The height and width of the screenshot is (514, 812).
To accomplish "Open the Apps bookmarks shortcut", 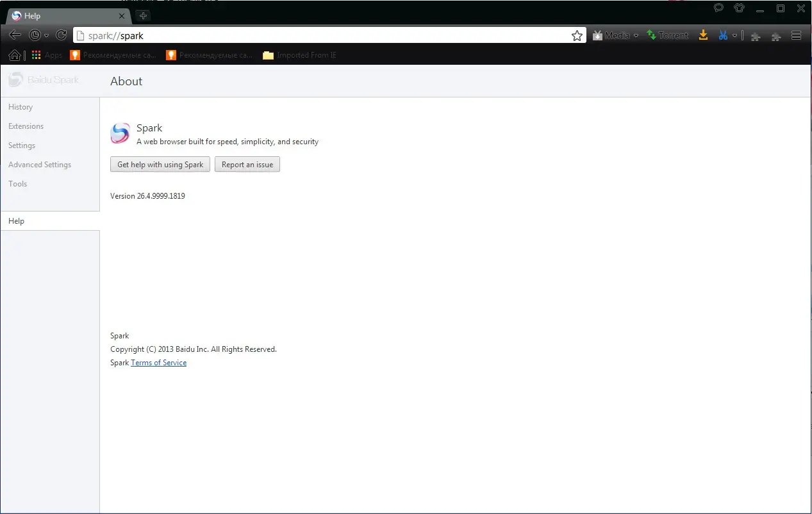I will click(x=47, y=55).
